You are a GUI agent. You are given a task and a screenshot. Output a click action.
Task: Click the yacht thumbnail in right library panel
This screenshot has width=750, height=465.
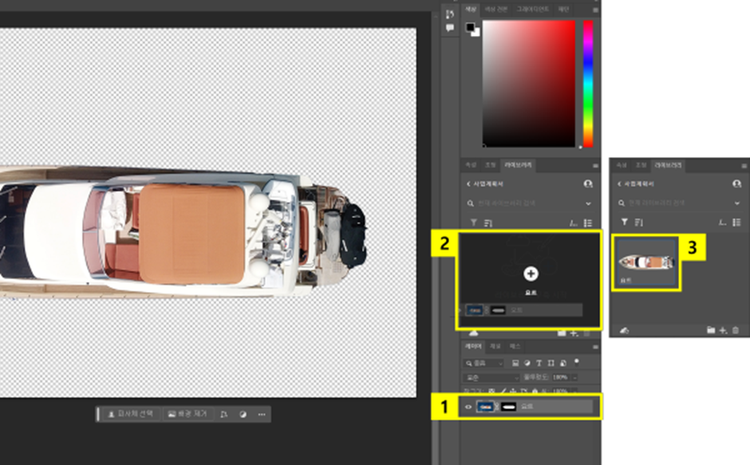[x=648, y=262]
